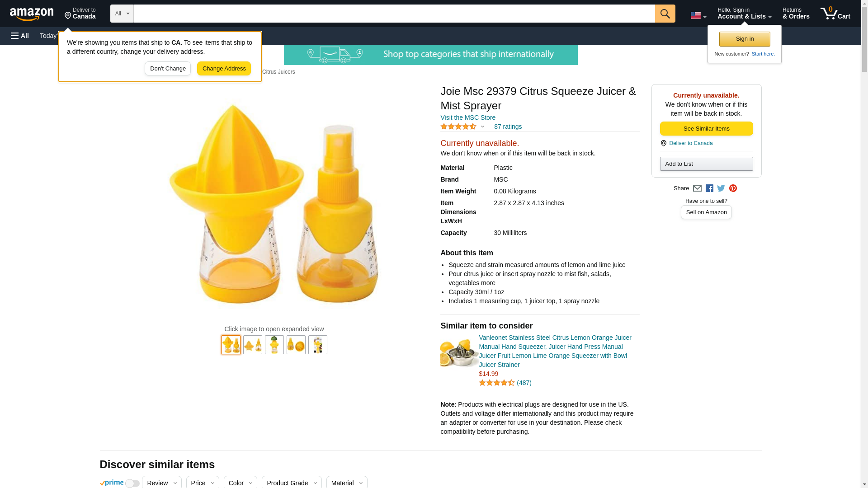Expand the Price filter dropdown
Screen dimensions: 868x488
point(202,483)
